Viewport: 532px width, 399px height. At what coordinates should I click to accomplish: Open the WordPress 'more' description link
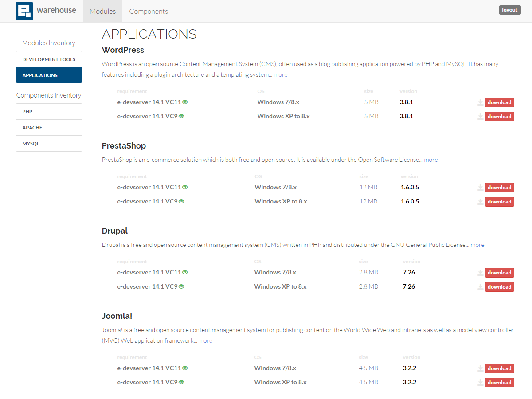pyautogui.click(x=280, y=74)
